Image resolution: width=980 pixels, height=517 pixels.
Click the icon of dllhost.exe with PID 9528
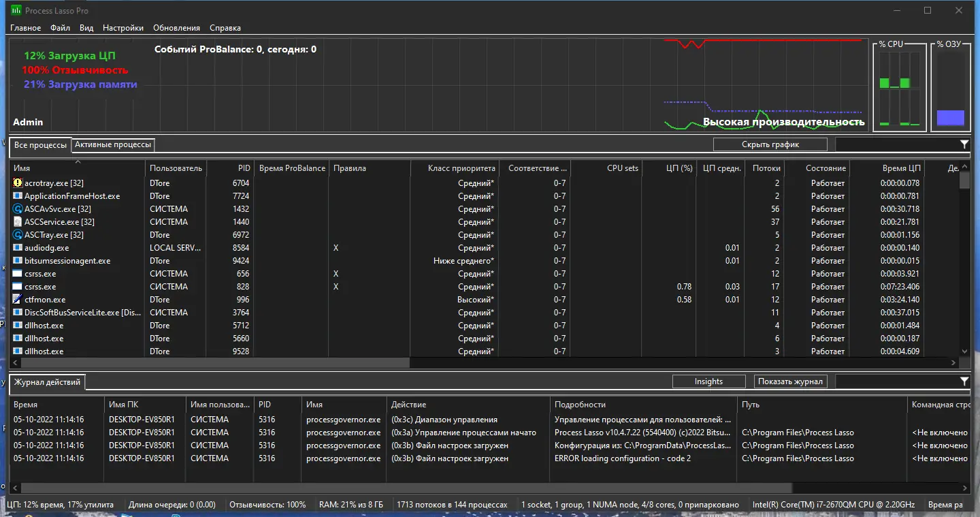[18, 351]
